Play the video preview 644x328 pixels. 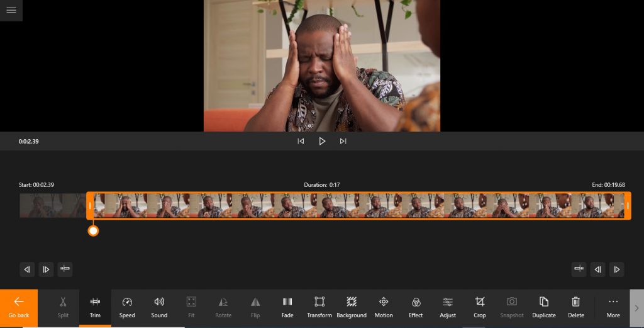322,141
